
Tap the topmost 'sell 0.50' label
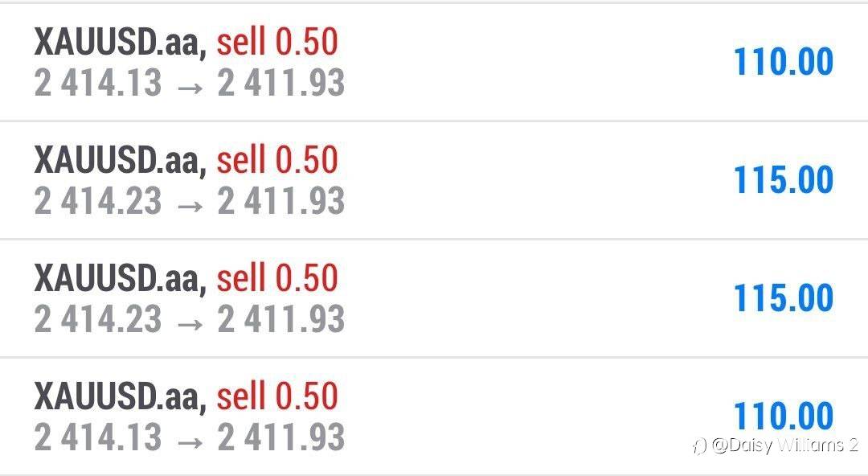(x=276, y=42)
